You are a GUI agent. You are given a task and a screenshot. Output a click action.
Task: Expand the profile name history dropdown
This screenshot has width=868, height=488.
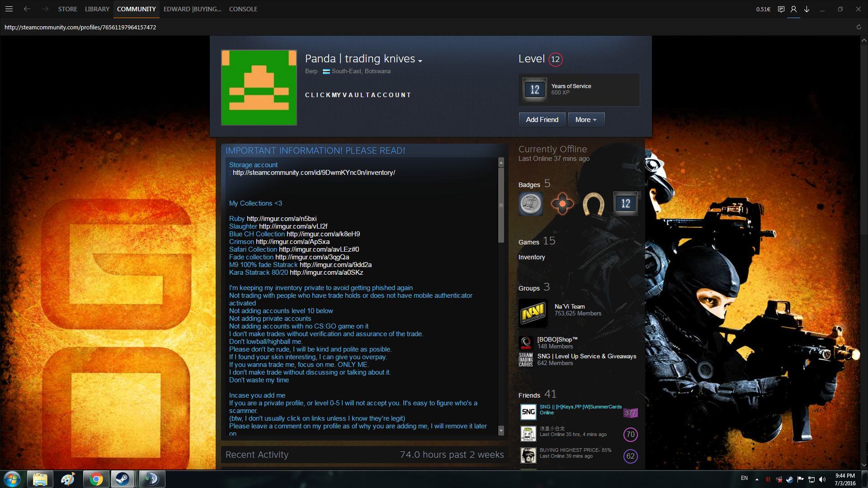tap(420, 61)
